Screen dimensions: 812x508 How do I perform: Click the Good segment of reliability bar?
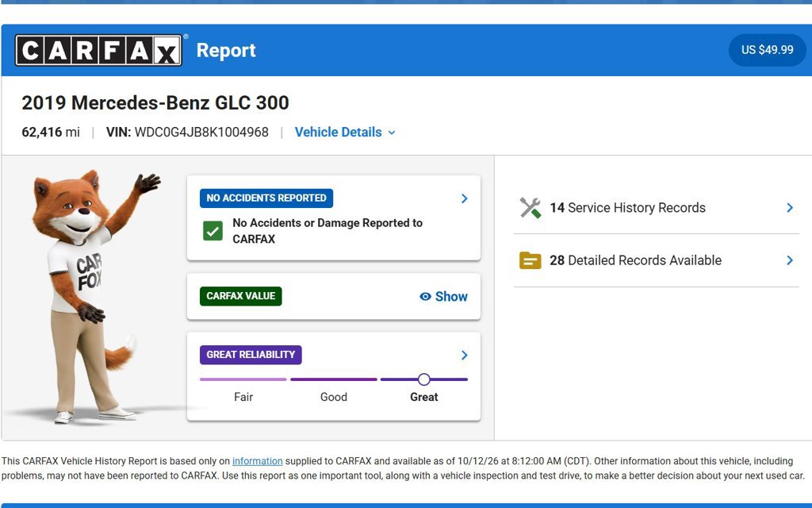(x=334, y=379)
